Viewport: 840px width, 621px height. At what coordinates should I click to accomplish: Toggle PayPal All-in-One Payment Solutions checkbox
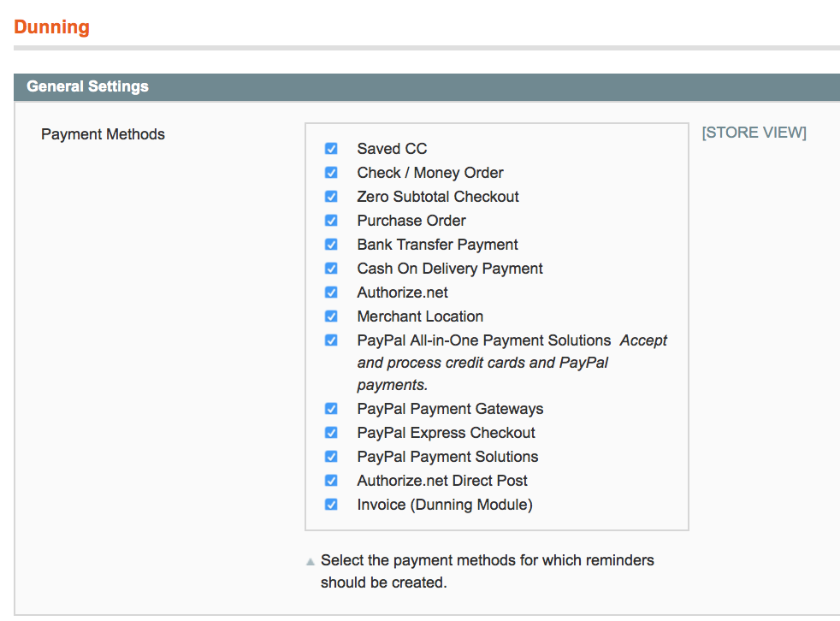(331, 340)
